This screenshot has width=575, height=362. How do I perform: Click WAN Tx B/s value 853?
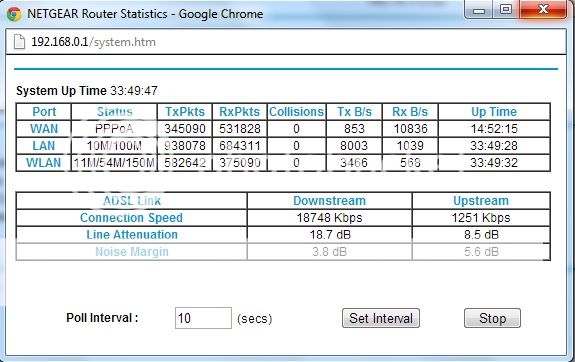[x=354, y=129]
